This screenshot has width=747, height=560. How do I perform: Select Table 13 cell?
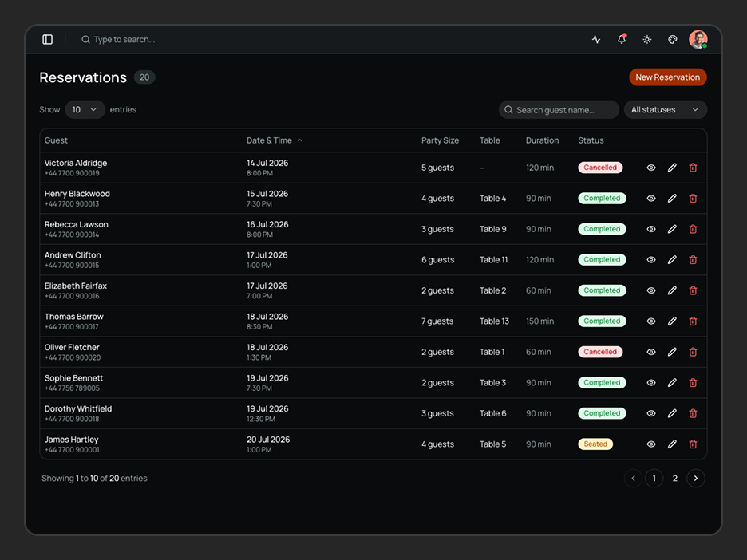tap(494, 321)
